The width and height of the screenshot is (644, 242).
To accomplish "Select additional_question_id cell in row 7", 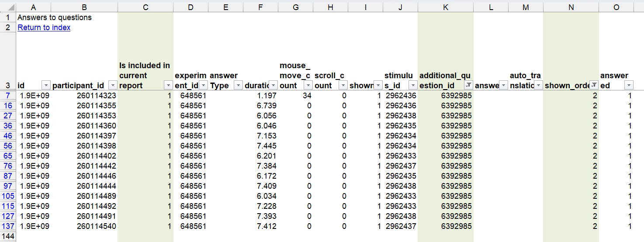I will pyautogui.click(x=445, y=96).
